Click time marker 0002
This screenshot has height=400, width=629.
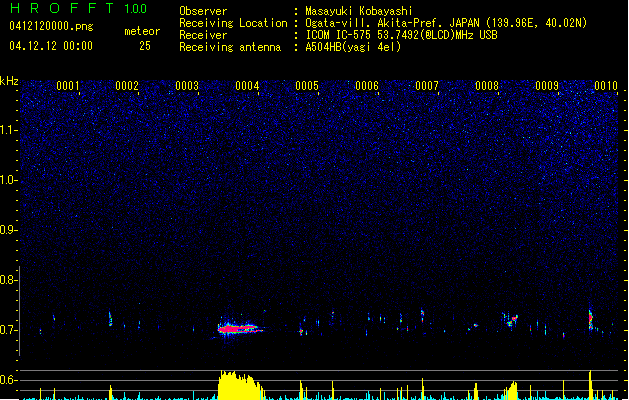127,86
